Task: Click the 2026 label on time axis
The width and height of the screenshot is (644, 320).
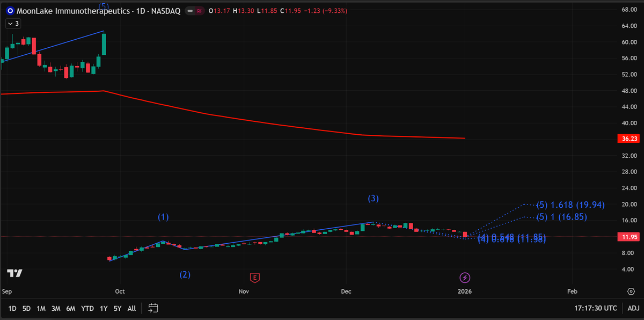Action: coord(465,292)
